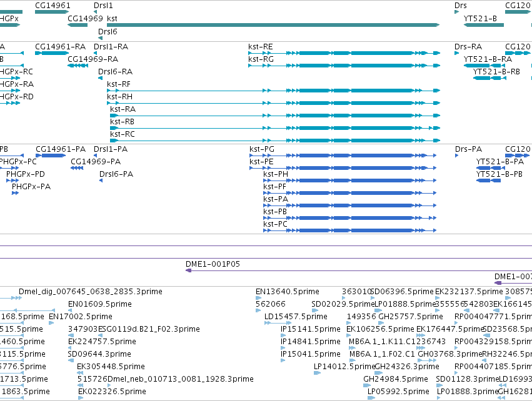This screenshot has height=401, width=532.
Task: Click EST EN13640.5prime
Action: (288, 292)
